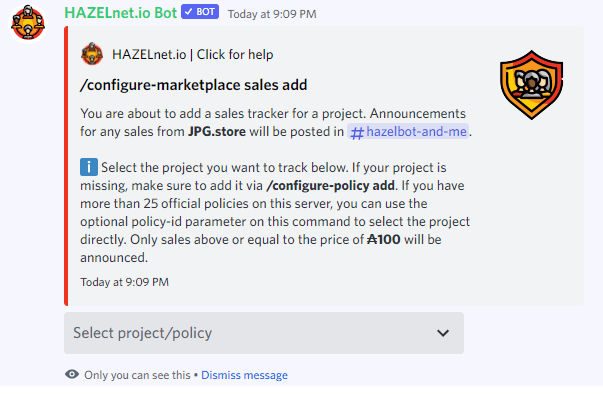
Task: Dismiss the ephemeral message
Action: [244, 375]
